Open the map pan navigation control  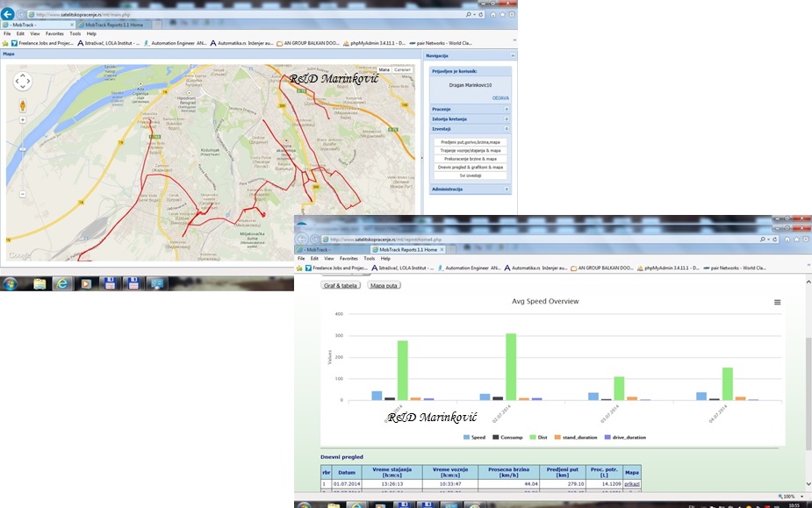[x=22, y=82]
